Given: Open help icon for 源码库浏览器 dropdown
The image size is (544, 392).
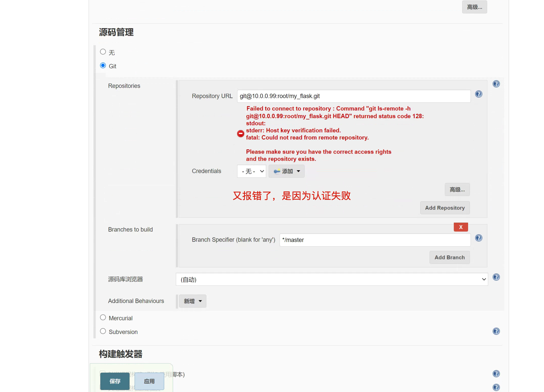Looking at the screenshot, I should [x=496, y=277].
